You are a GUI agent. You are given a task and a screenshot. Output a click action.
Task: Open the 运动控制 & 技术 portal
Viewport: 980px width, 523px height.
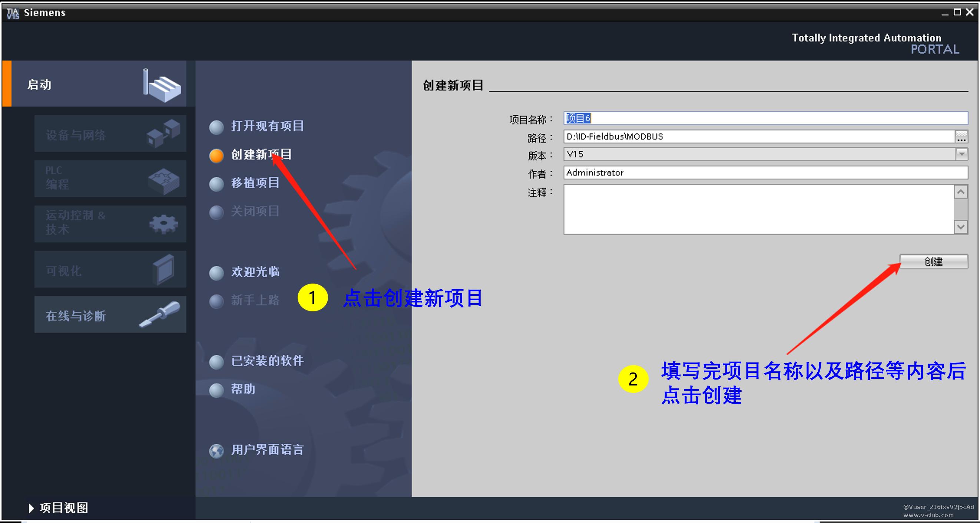point(110,224)
